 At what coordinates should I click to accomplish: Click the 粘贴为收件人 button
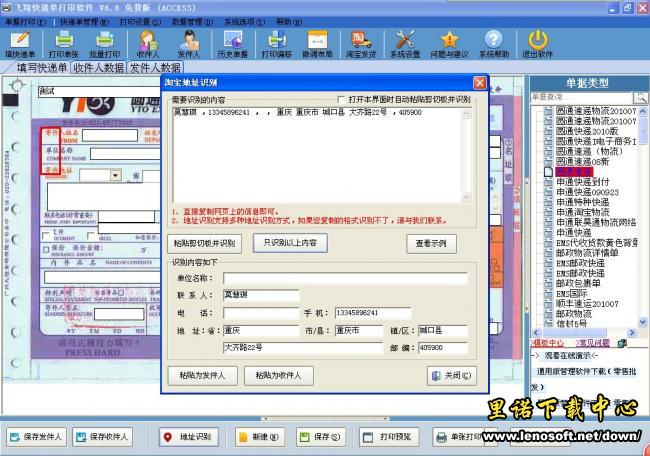click(x=279, y=376)
